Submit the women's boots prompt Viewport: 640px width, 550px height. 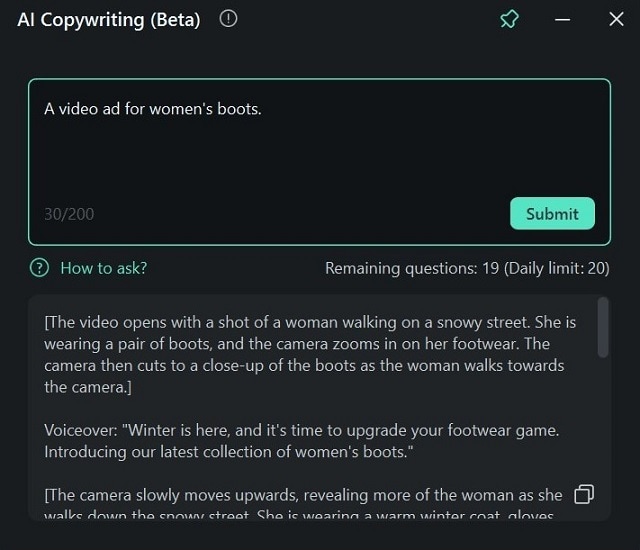pyautogui.click(x=552, y=213)
